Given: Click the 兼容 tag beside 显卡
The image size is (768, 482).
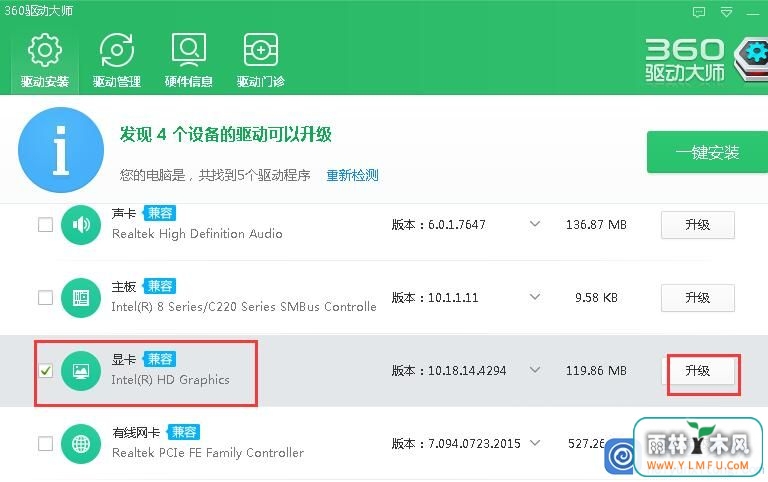Looking at the screenshot, I should [x=160, y=359].
